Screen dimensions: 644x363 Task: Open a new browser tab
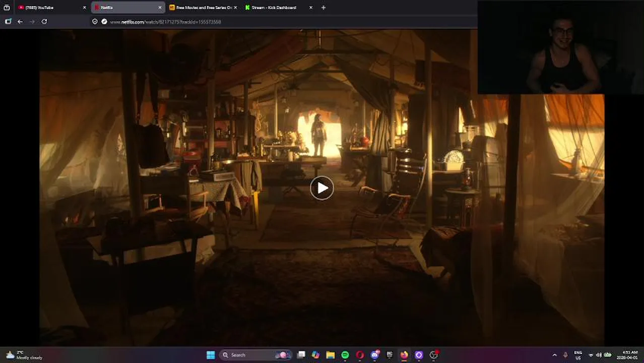324,8
